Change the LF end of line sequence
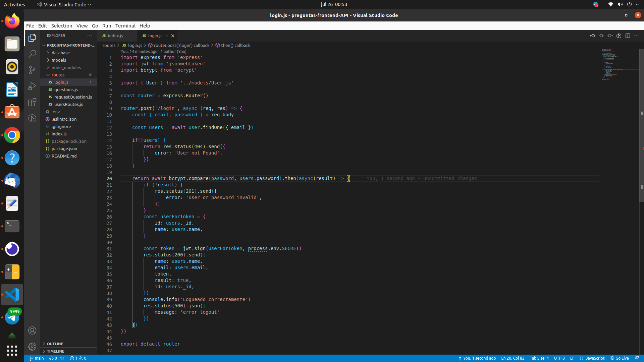 coord(572,358)
